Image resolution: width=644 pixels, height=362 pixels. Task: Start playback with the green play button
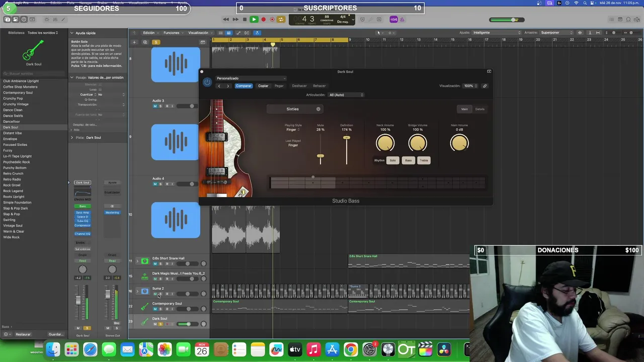[254, 20]
